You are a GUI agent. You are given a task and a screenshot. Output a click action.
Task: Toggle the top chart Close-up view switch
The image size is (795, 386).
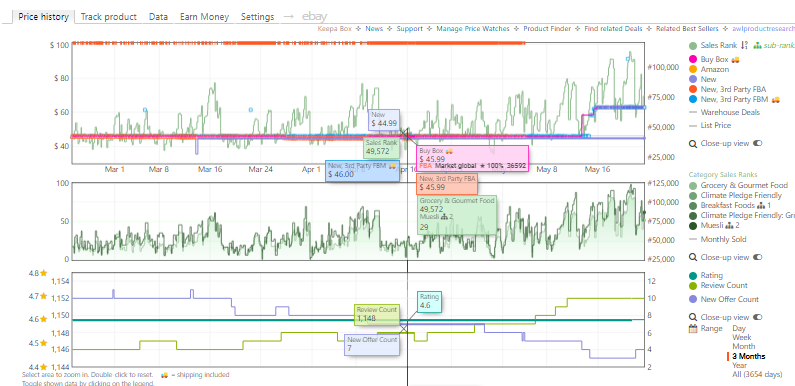pos(757,144)
